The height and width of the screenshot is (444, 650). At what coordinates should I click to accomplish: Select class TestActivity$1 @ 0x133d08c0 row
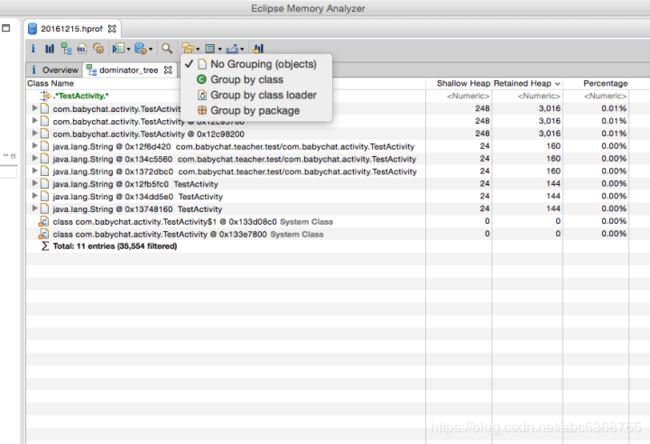[x=327, y=222]
